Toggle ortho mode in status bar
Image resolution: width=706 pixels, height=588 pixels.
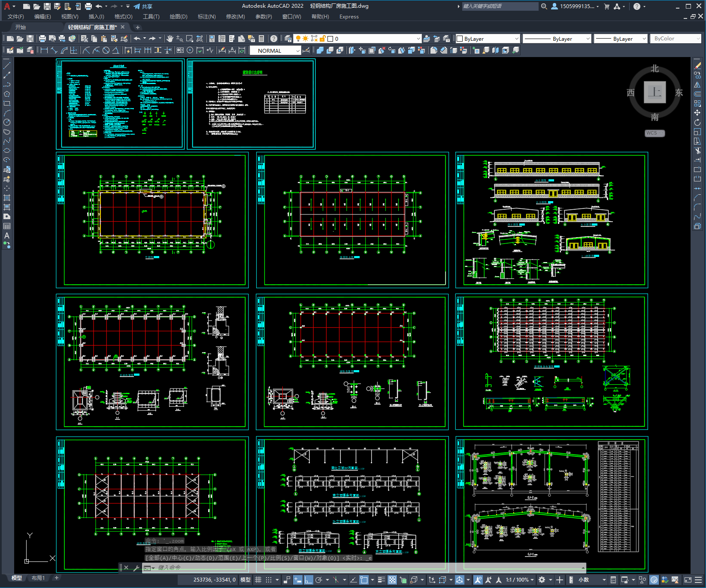tap(308, 580)
